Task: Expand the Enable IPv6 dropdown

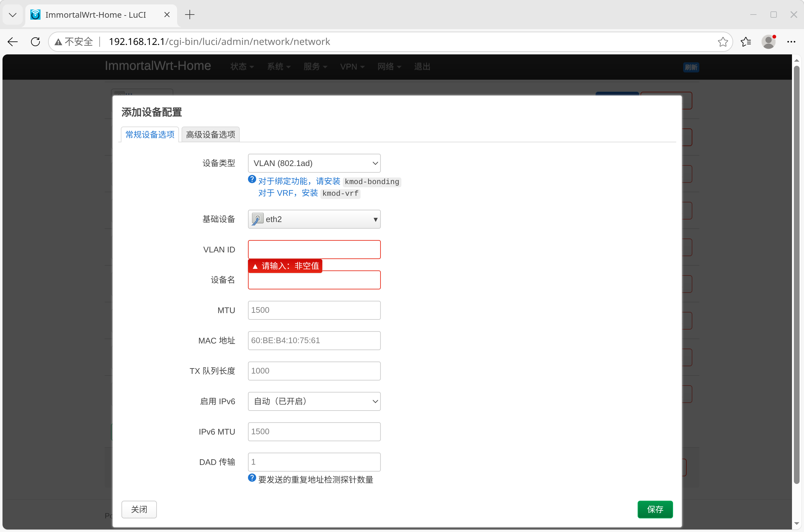Action: 314,401
